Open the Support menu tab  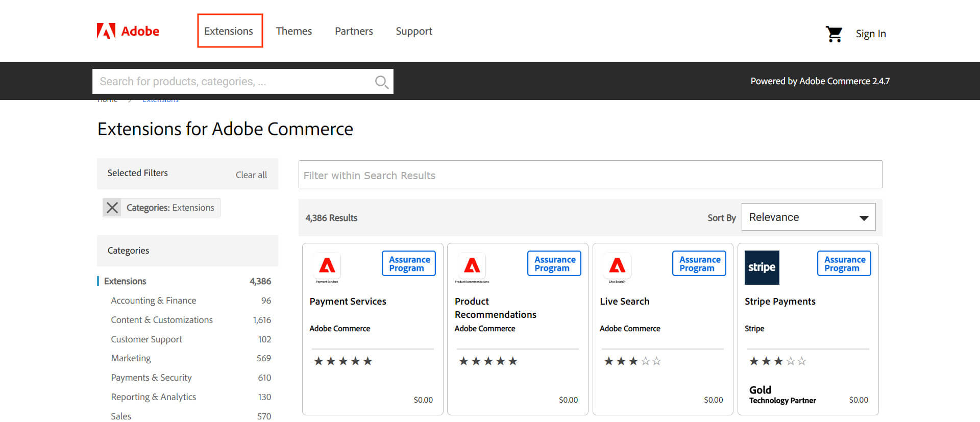pyautogui.click(x=414, y=32)
